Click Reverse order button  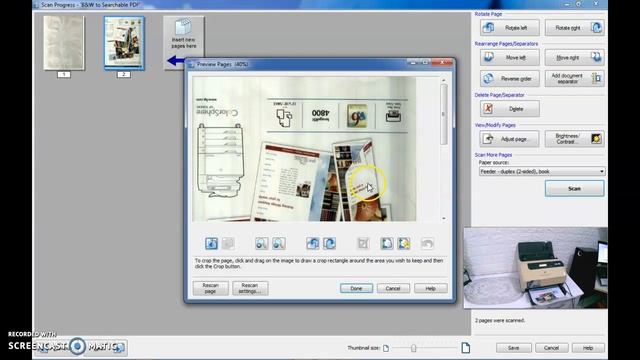509,78
